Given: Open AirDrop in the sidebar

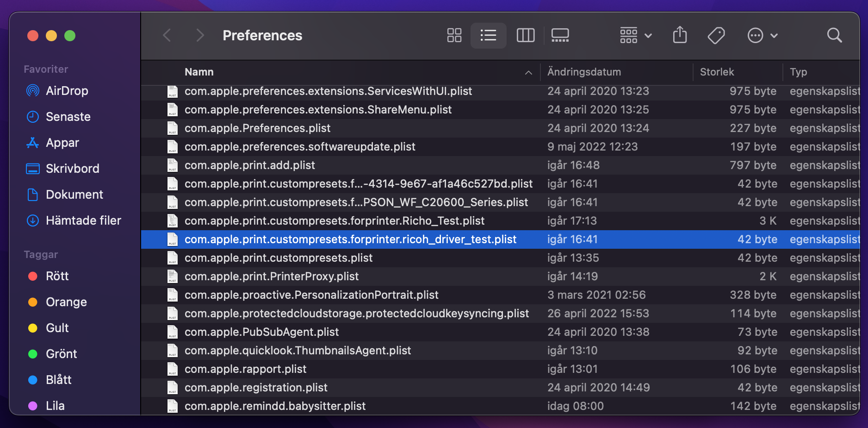Looking at the screenshot, I should (x=67, y=91).
